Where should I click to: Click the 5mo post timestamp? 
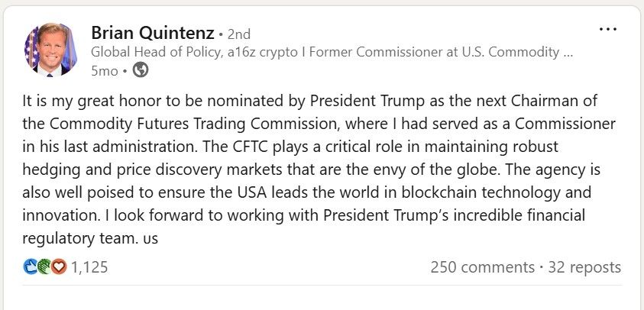tap(105, 70)
